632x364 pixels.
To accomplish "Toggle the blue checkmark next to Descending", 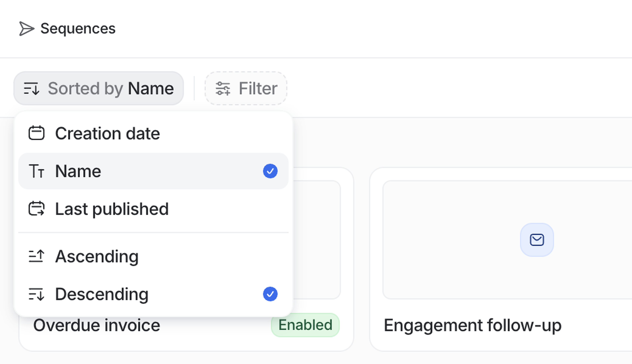I will click(270, 294).
